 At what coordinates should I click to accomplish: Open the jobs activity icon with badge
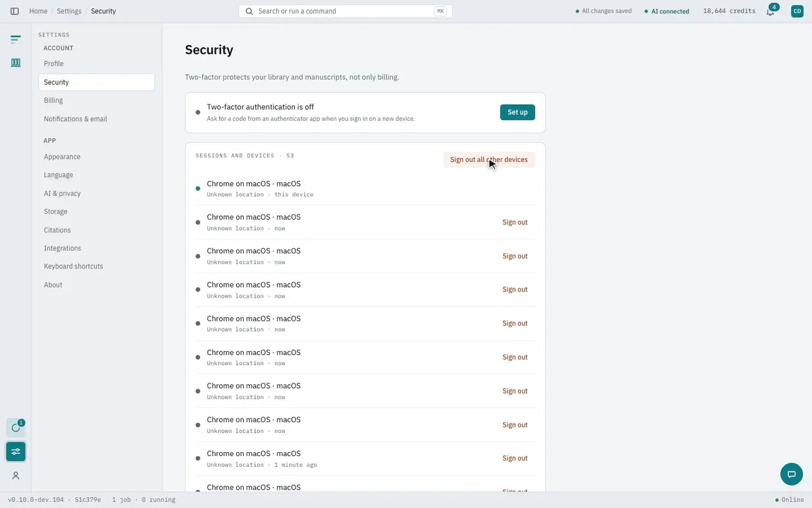click(16, 427)
